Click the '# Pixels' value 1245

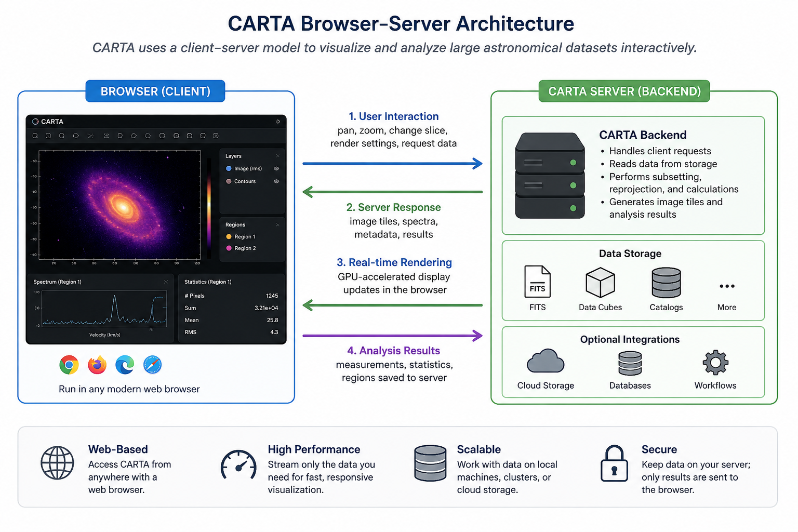272,296
